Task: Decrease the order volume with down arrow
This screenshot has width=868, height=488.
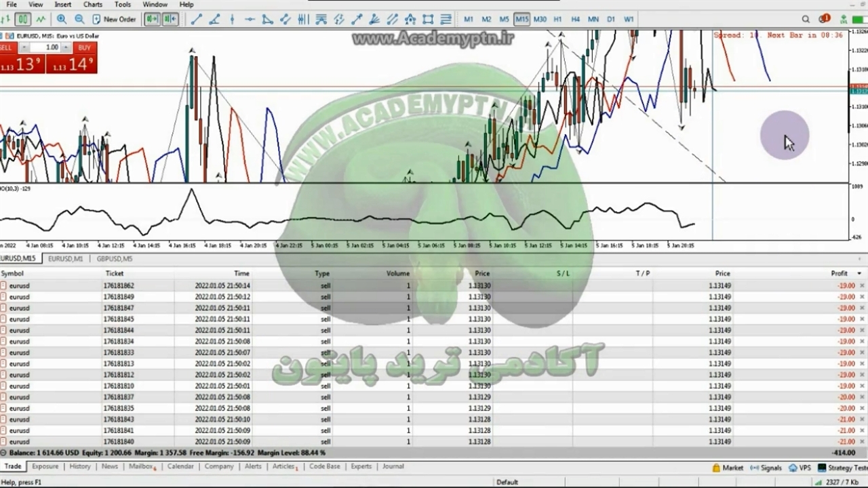Action: (x=24, y=47)
